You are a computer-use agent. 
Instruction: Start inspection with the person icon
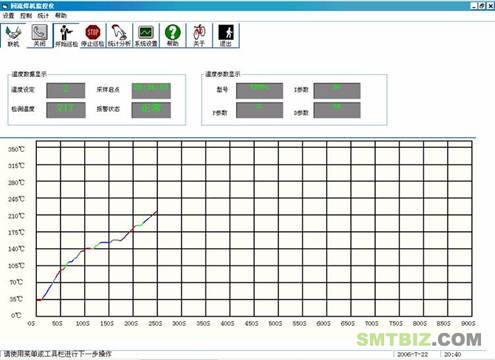[x=66, y=35]
